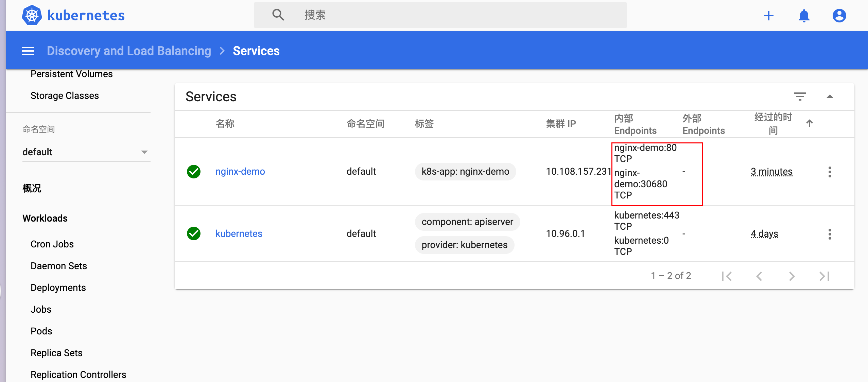The image size is (868, 382).
Task: Collapse the Services card
Action: 830,97
